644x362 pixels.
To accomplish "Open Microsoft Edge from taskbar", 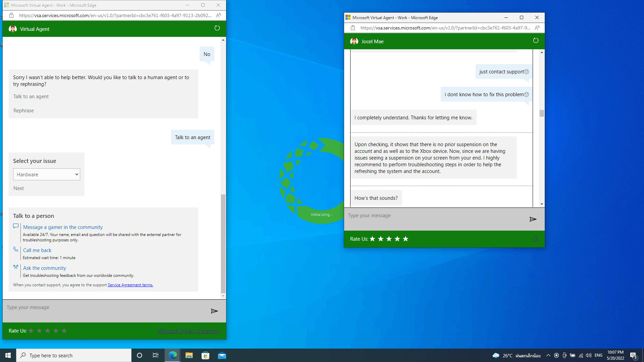I will [173, 355].
